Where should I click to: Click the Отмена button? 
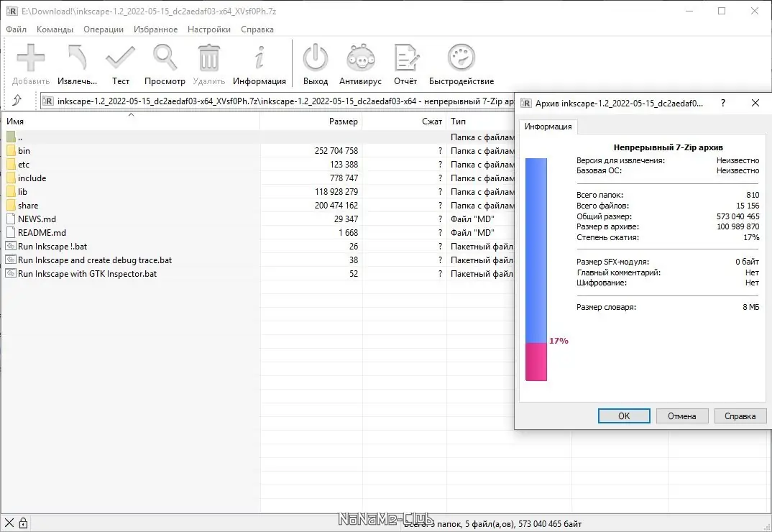[x=682, y=416]
